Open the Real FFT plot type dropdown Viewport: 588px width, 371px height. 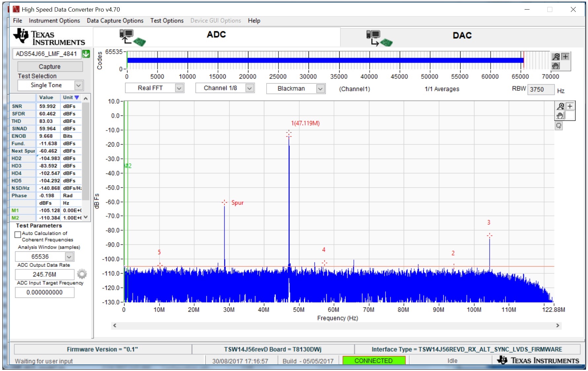[179, 88]
